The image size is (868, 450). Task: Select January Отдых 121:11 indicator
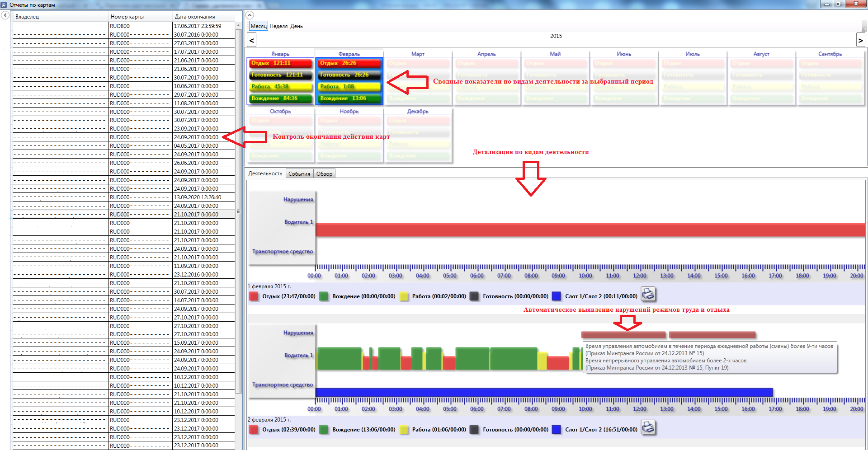coord(281,63)
